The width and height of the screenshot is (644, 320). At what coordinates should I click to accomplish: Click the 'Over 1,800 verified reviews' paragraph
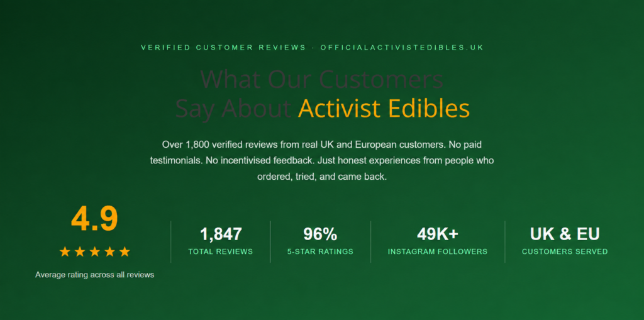tap(322, 161)
